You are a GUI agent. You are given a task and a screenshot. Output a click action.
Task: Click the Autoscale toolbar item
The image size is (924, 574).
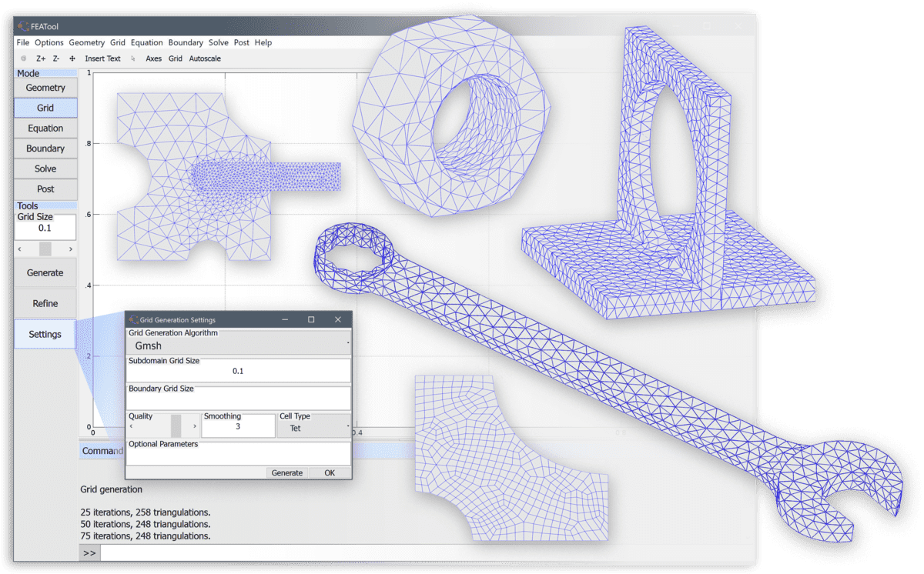tap(204, 58)
